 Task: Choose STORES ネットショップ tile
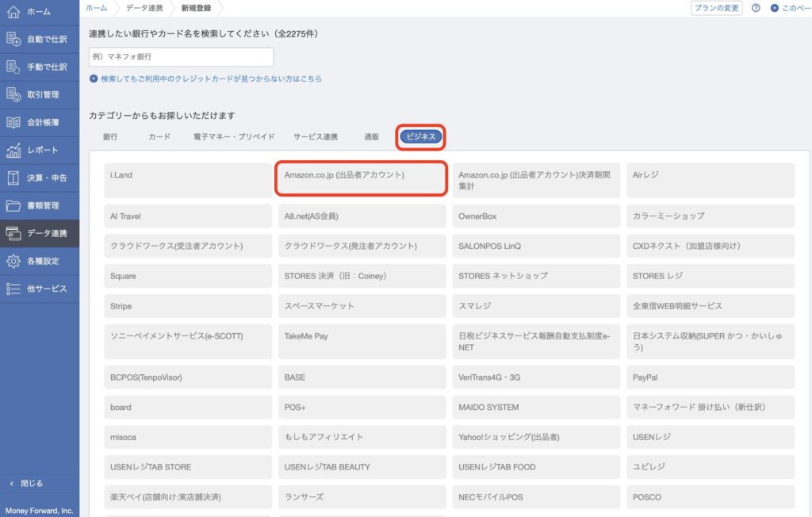point(536,276)
